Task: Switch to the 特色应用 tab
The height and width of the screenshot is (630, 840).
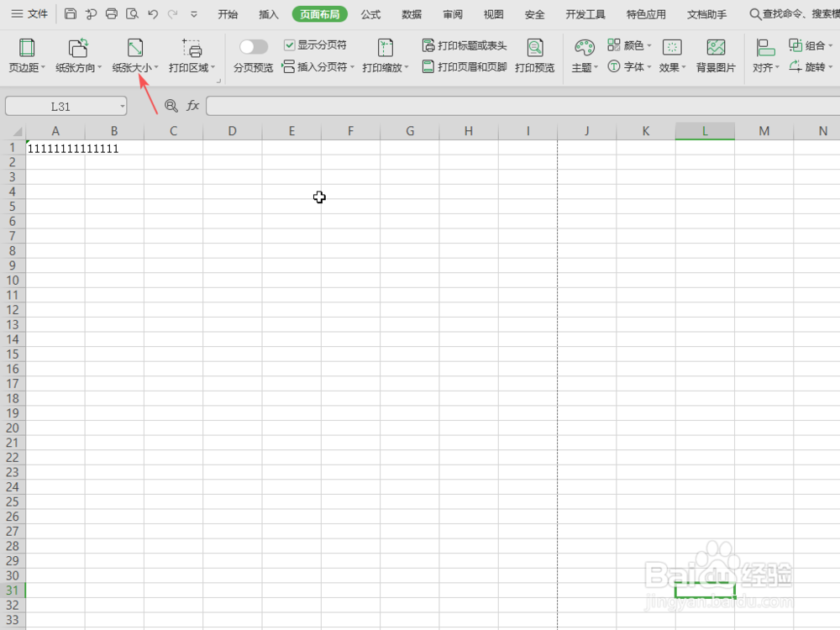Action: click(646, 14)
